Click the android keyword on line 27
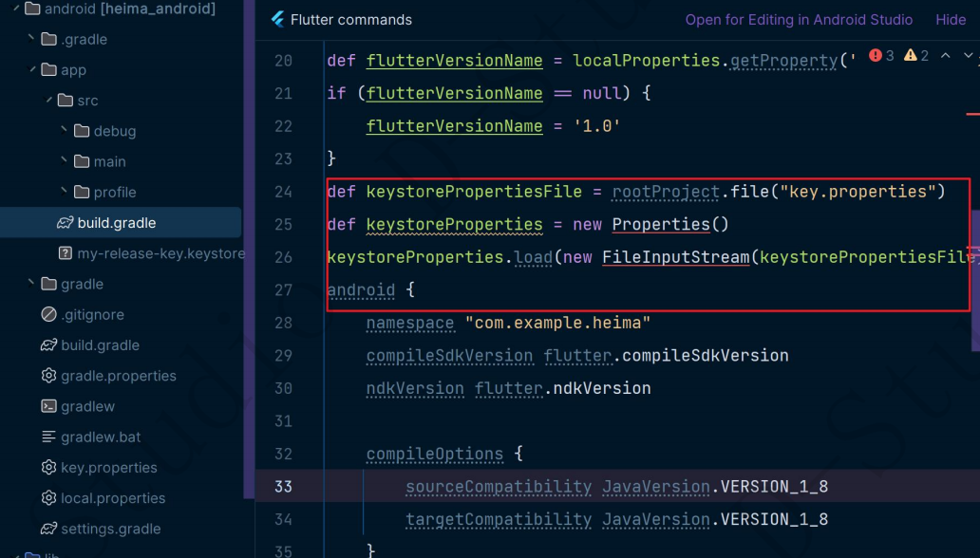980x558 pixels. (x=361, y=290)
